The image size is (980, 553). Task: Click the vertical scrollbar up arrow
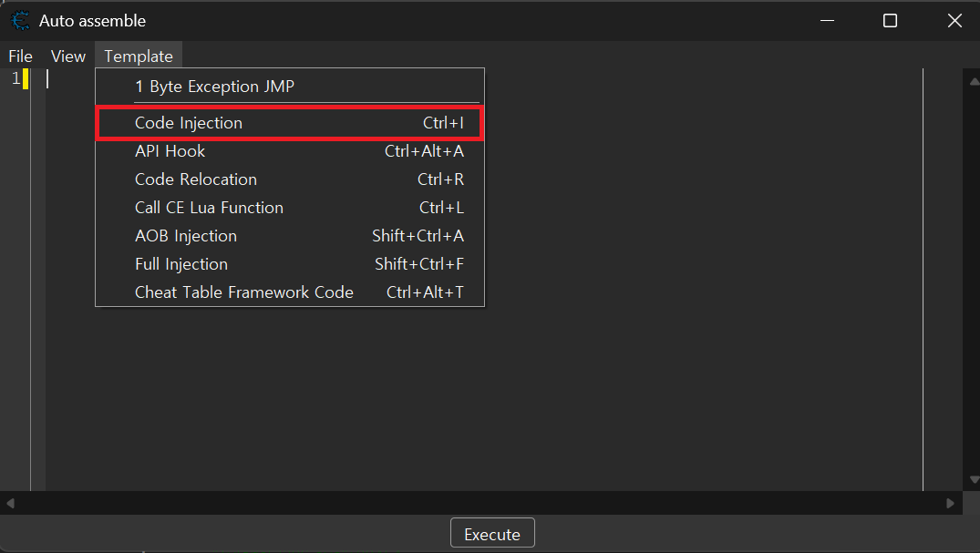pos(972,80)
